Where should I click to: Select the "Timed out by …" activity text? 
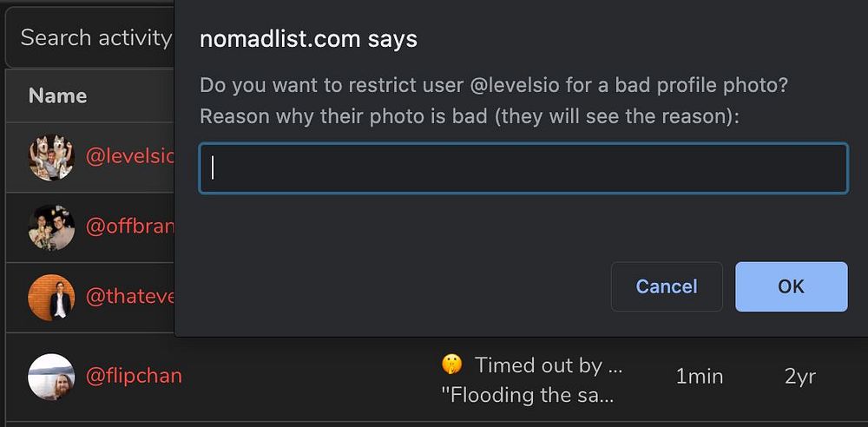(549, 365)
